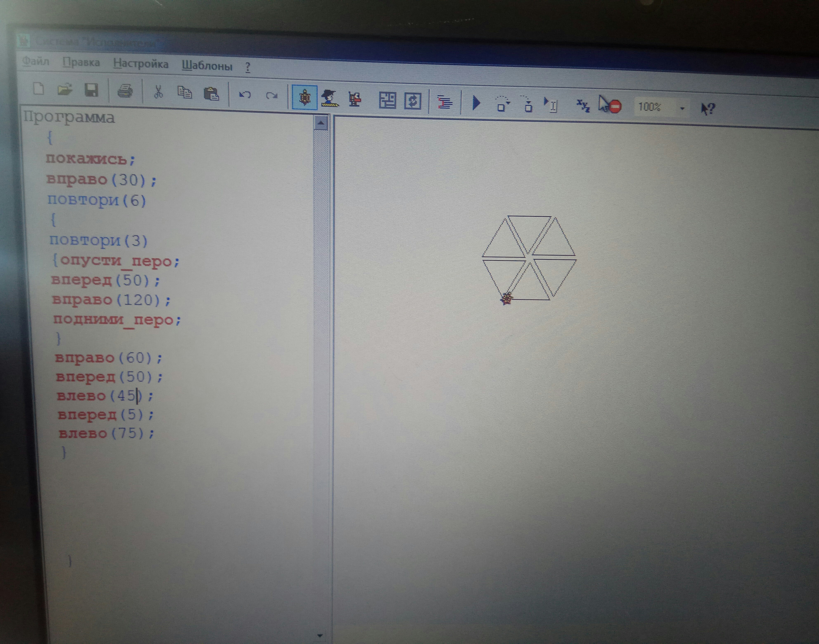The height and width of the screenshot is (644, 819).
Task: Click the printer icon
Action: 125,91
